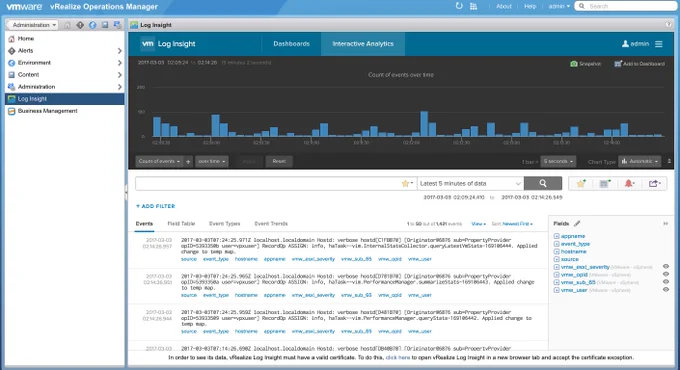Screen dimensions: 680x370
Task: Refresh the page using top bar refresh icon
Action: [459, 6]
